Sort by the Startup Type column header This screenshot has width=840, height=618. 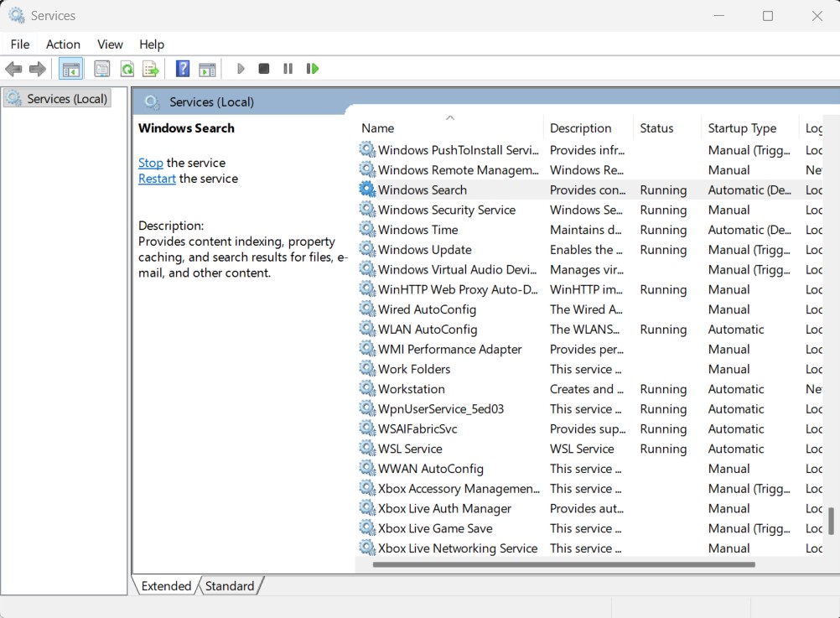coord(750,128)
